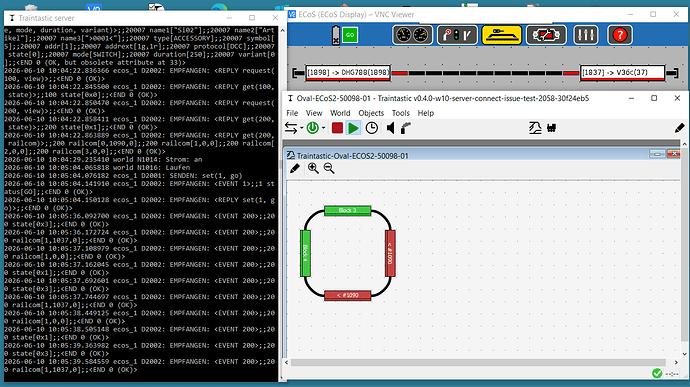Image resolution: width=690 pixels, height=387 pixels.
Task: Click the Oval-ECoS2-50098-01 Traintastic title bar
Action: [x=443, y=98]
